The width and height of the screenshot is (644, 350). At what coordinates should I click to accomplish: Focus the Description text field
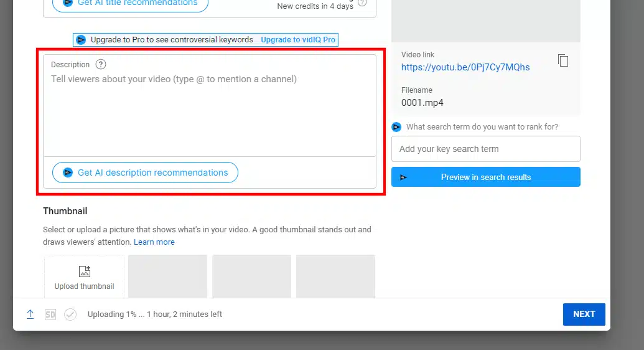210,112
